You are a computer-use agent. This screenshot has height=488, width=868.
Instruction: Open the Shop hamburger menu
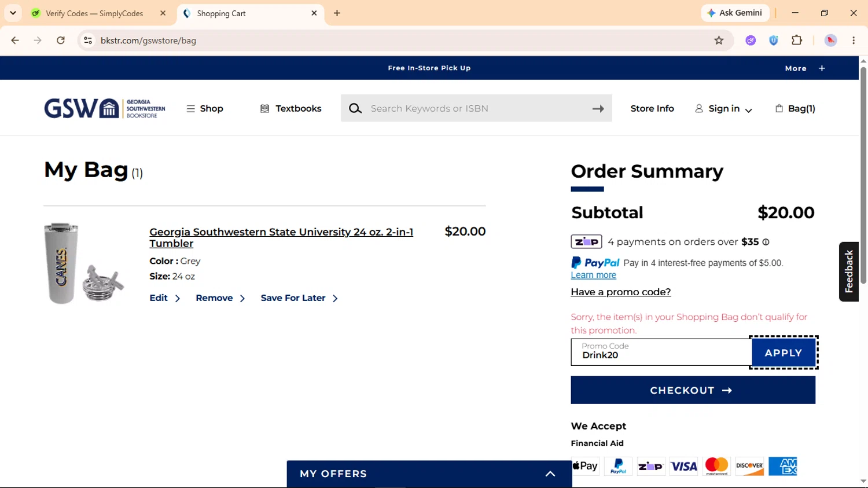point(205,109)
